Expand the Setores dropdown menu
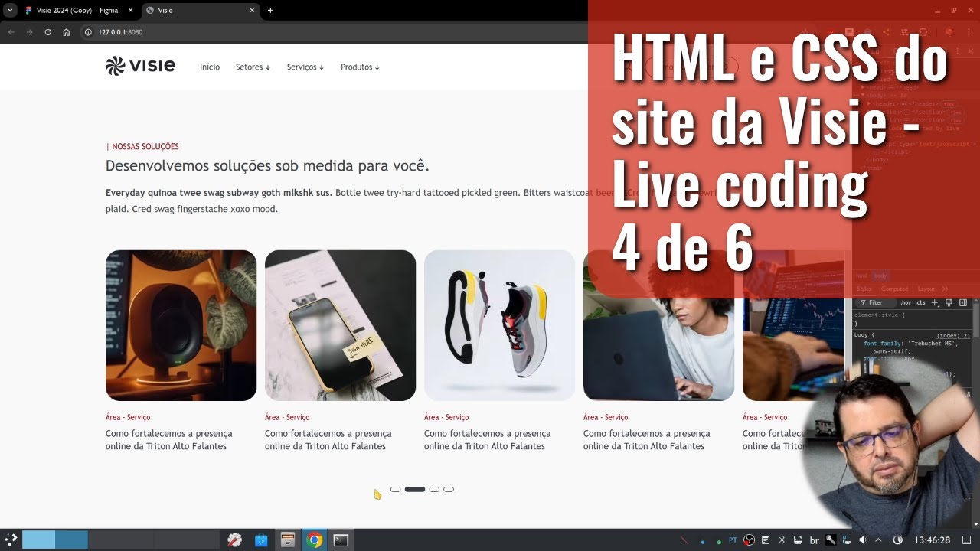This screenshot has height=551, width=980. [x=253, y=67]
